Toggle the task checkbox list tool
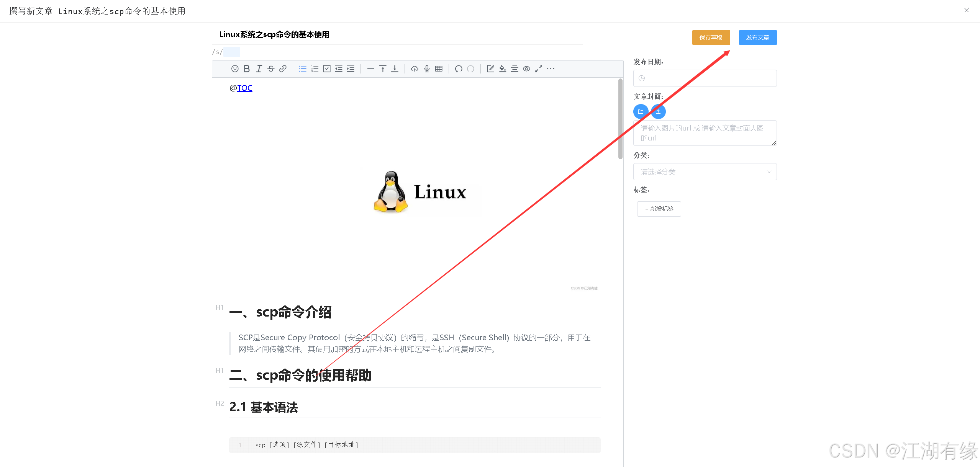 pos(327,69)
